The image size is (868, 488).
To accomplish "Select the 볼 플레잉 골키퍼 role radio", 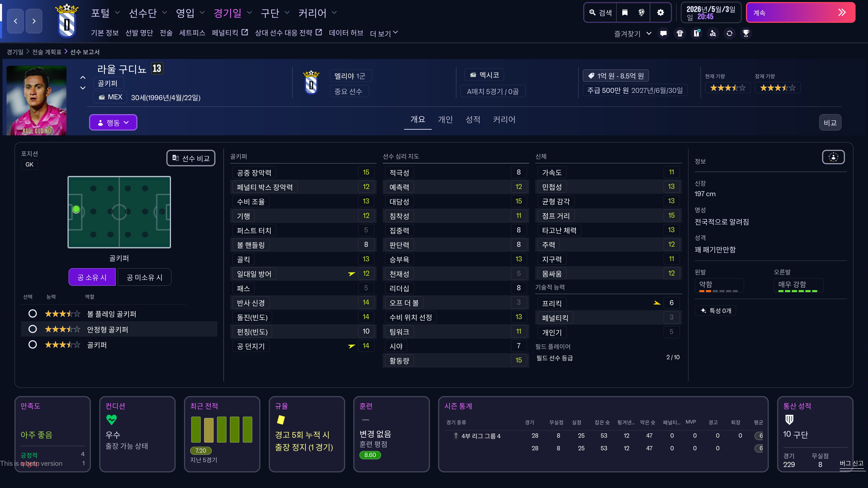I will click(33, 314).
